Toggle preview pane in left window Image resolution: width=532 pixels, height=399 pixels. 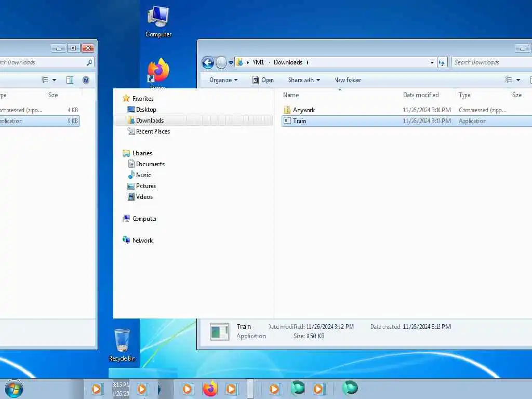click(x=70, y=80)
